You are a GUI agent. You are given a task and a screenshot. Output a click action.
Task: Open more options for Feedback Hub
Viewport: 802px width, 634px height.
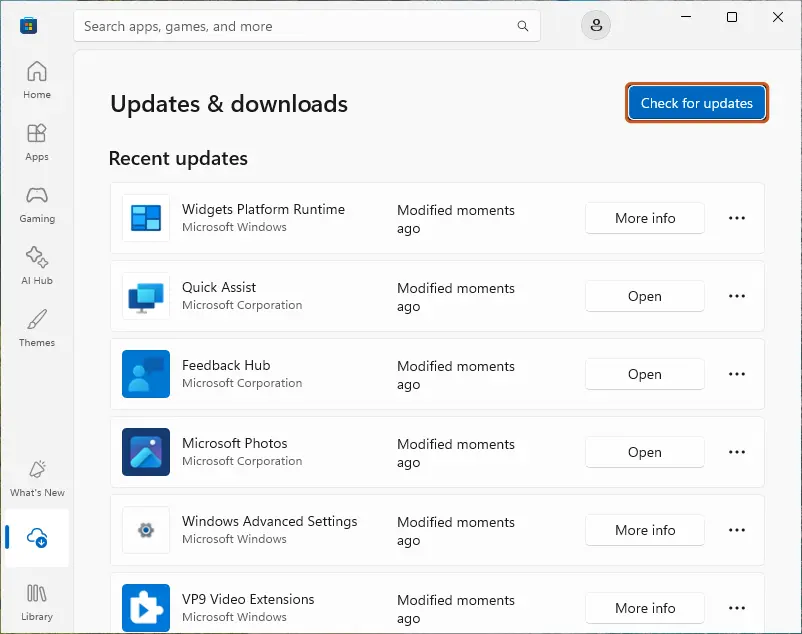(x=737, y=374)
